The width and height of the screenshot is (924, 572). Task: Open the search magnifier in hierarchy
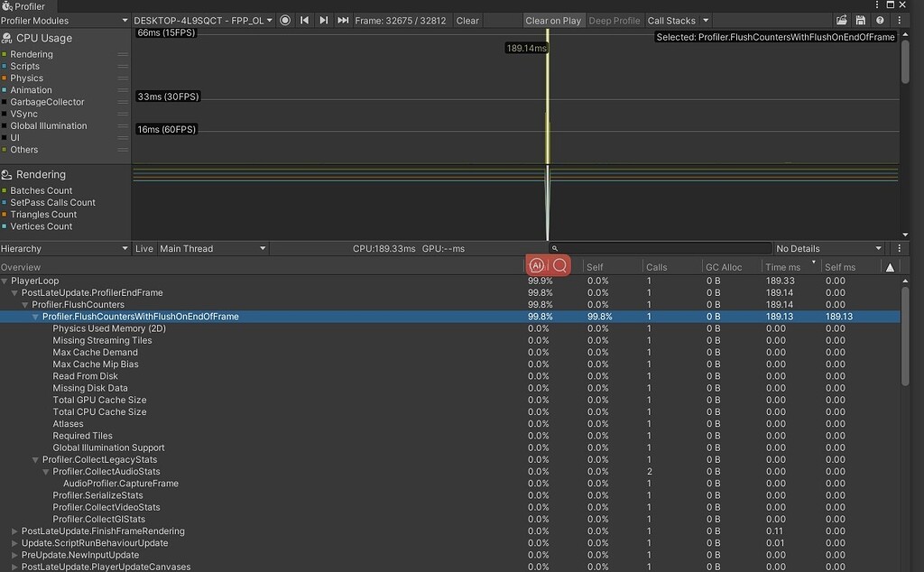560,265
